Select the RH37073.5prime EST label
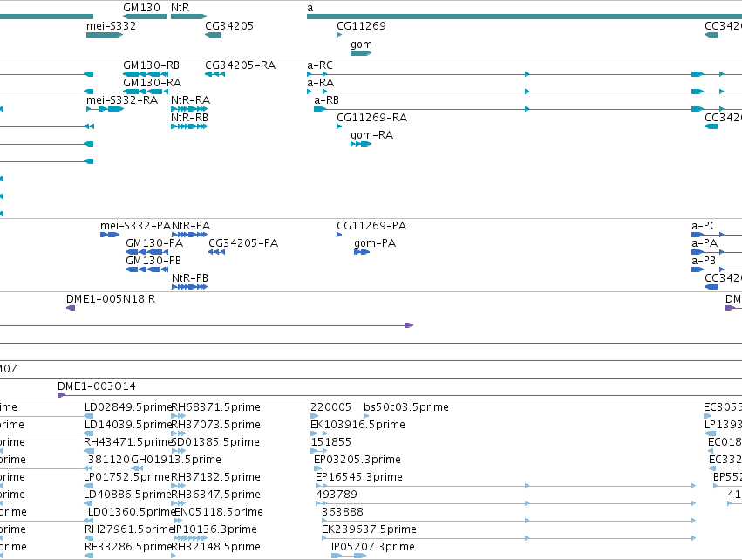Screen dimensions: 742x560 coord(215,424)
